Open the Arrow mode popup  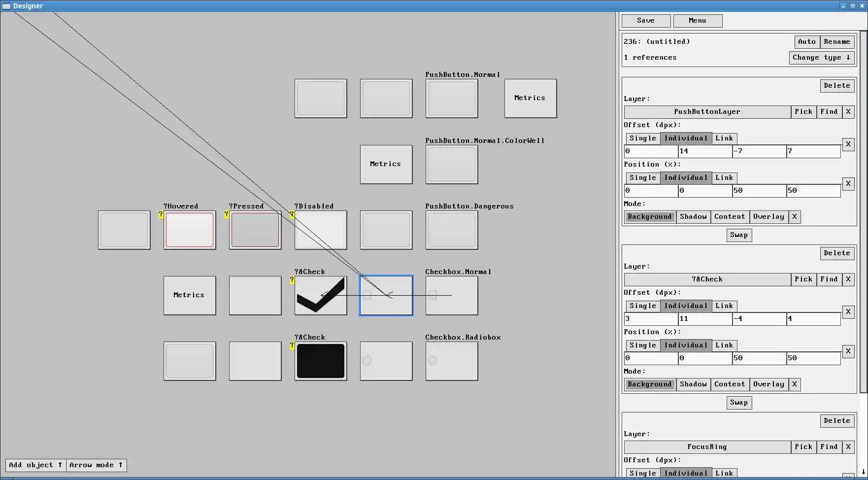point(96,465)
